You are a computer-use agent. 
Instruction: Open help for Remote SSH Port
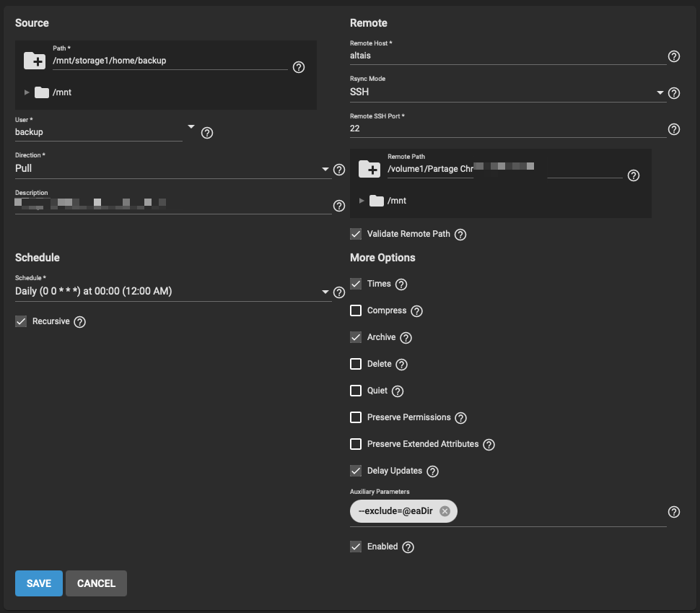pyautogui.click(x=674, y=129)
